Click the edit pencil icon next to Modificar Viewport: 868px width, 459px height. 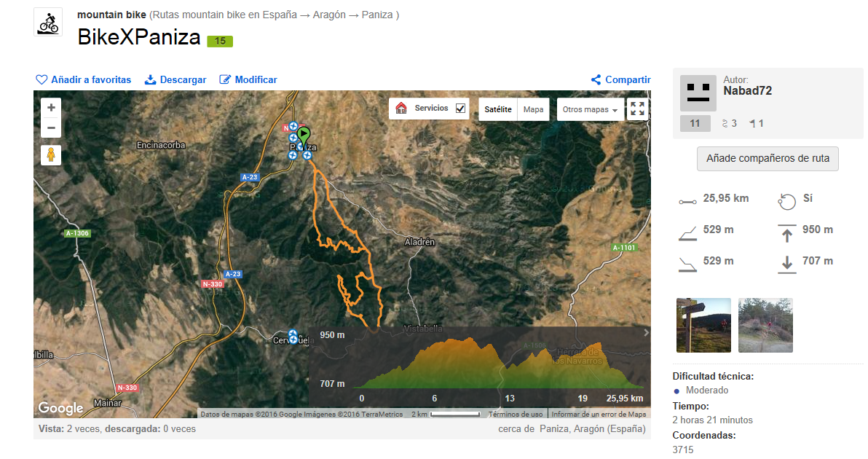(x=225, y=79)
